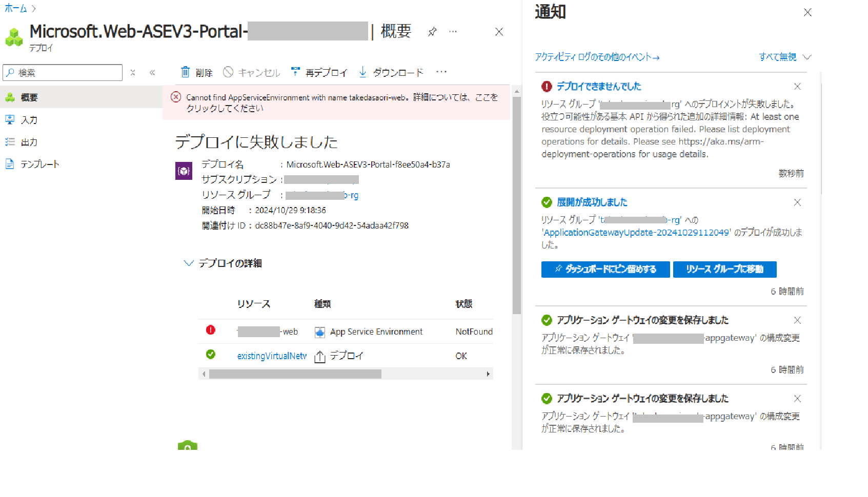The image size is (868, 497).
Task: Click the error circle icon in the banner
Action: pyautogui.click(x=176, y=97)
